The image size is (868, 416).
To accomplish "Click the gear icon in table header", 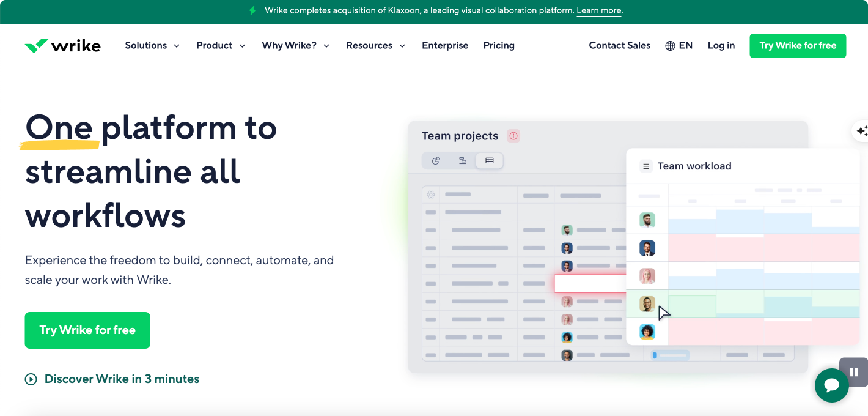I will pos(431,195).
